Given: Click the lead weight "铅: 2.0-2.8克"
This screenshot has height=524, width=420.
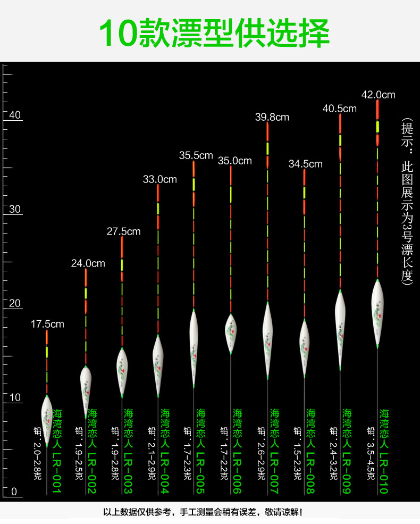Looking at the screenshot, I should click(x=37, y=453).
